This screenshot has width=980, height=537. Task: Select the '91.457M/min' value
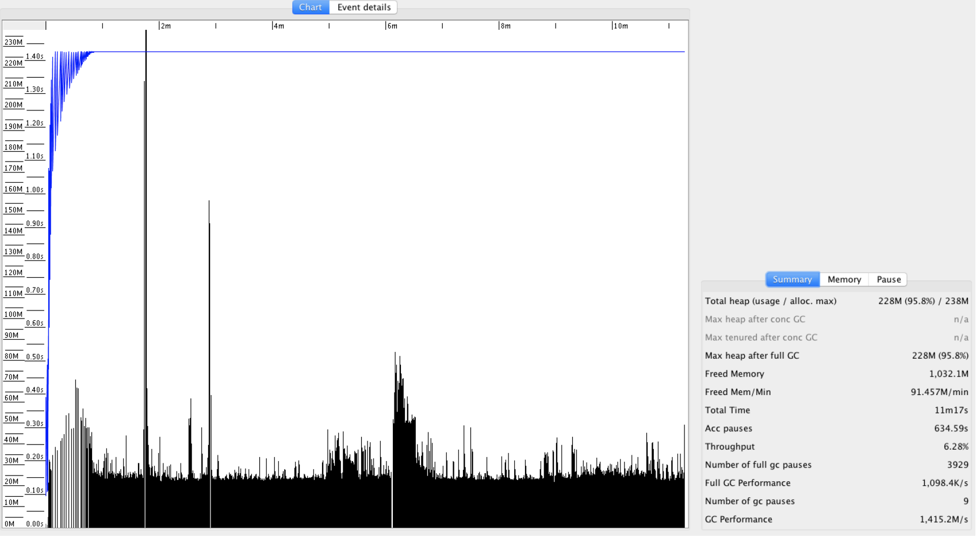click(x=940, y=392)
